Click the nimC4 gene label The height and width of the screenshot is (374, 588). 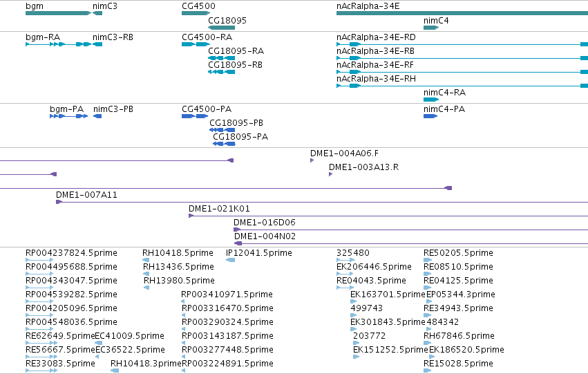(x=436, y=21)
